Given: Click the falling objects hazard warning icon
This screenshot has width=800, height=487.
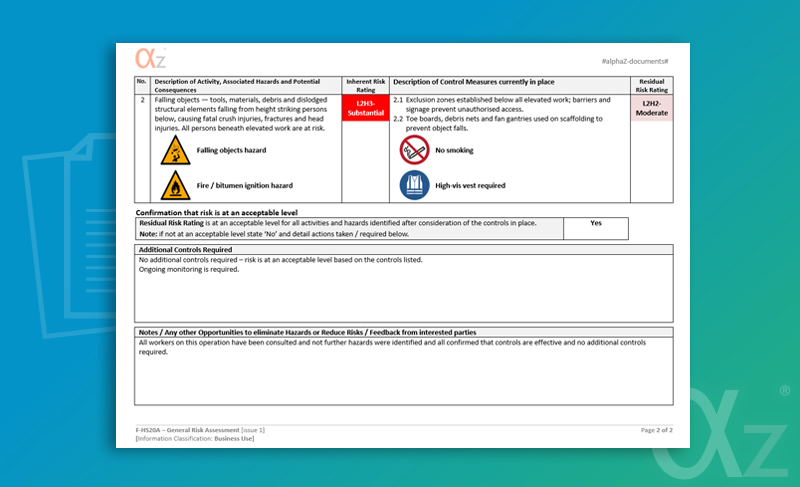Looking at the screenshot, I should pos(175,151).
